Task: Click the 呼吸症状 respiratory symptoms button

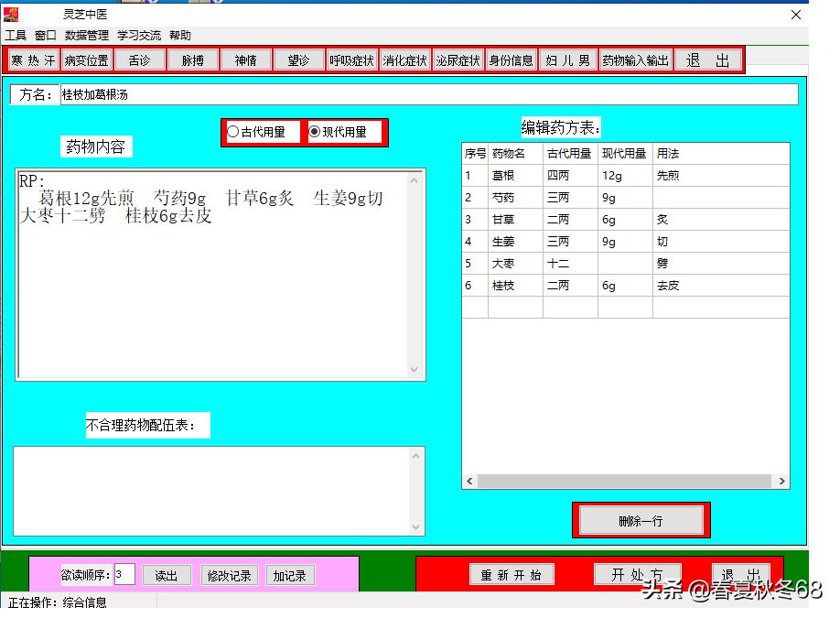Action: pos(351,60)
